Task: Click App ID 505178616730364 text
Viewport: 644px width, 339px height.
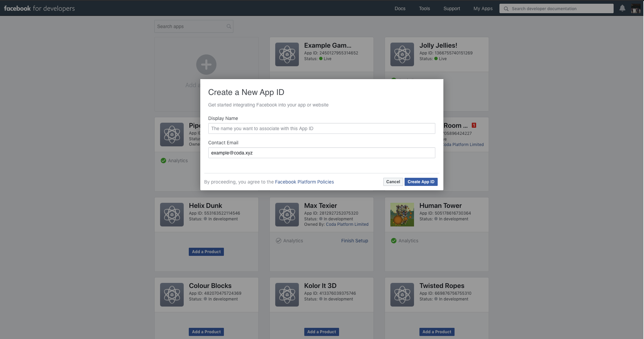Action: pyautogui.click(x=445, y=213)
